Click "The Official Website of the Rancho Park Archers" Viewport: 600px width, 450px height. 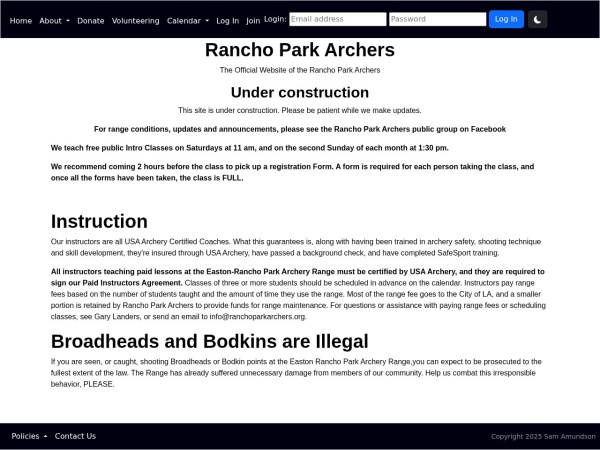click(300, 70)
